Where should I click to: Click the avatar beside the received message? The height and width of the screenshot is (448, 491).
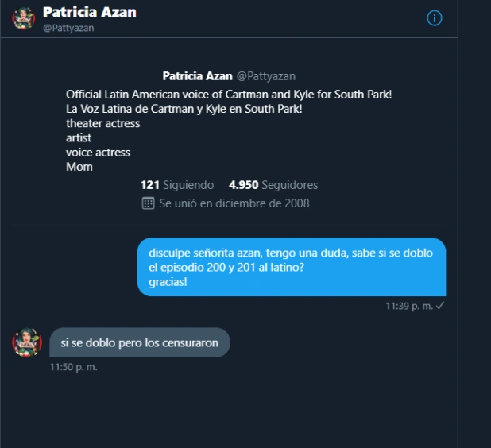(x=27, y=342)
